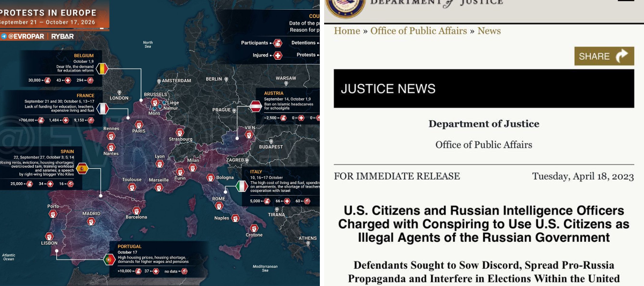Screen dimensions: 644x286
Task: Click the Department of Justice seal logo
Action: pos(346,9)
